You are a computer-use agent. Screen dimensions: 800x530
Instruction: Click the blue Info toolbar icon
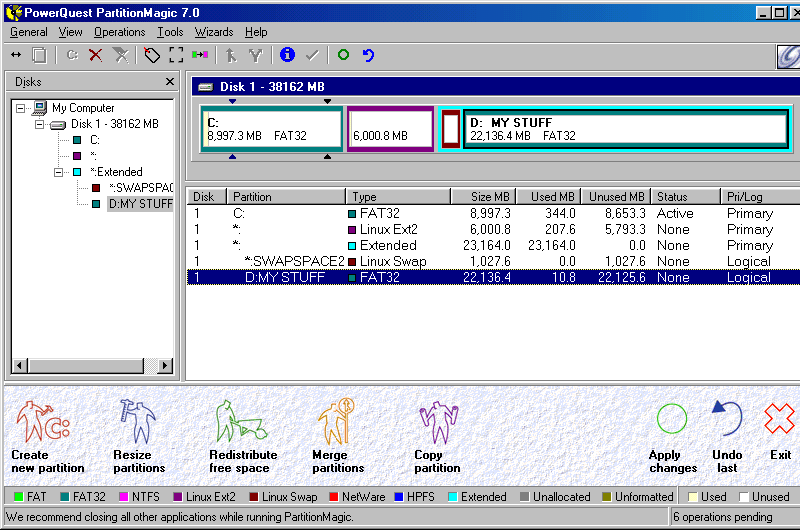tap(287, 55)
